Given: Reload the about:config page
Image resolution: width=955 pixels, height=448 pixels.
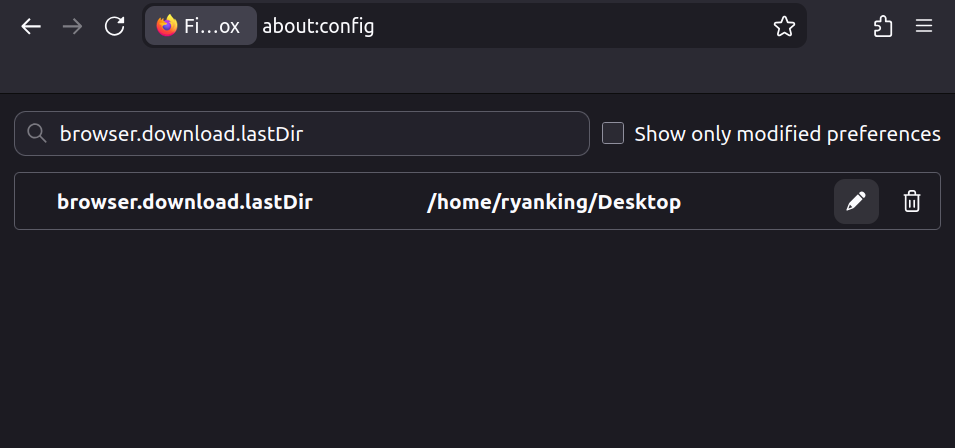Looking at the screenshot, I should click(x=115, y=27).
